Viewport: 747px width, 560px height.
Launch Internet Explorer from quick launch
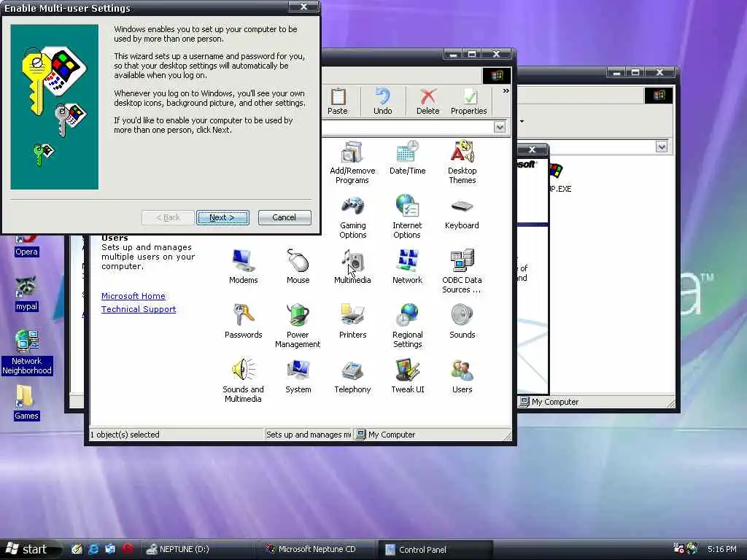click(x=93, y=549)
